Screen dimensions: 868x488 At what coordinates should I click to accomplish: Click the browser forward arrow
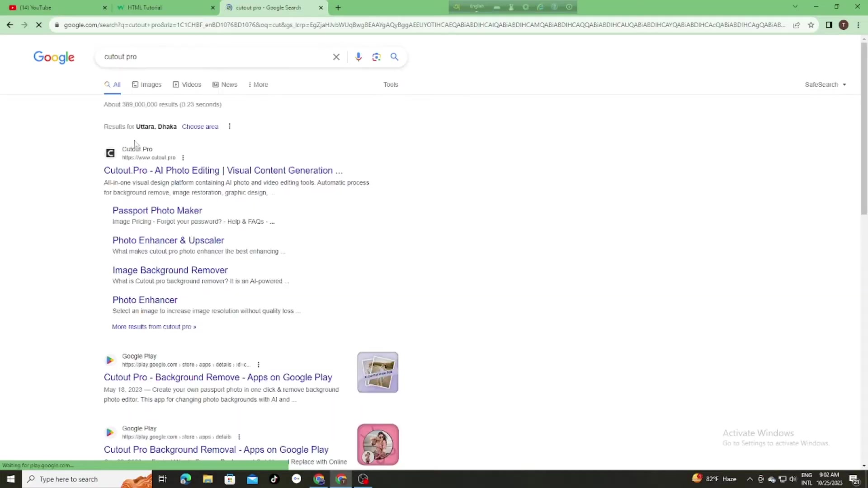point(24,25)
